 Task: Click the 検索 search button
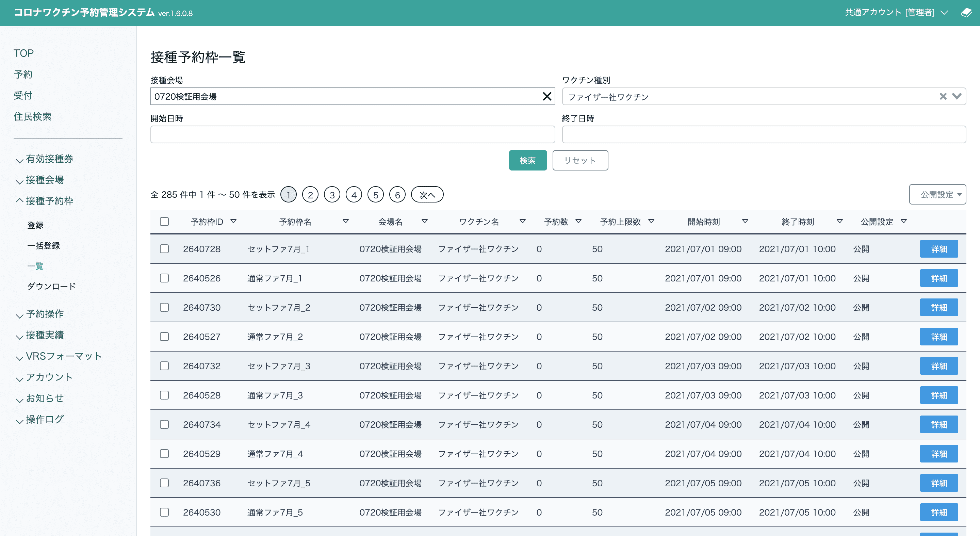(528, 160)
